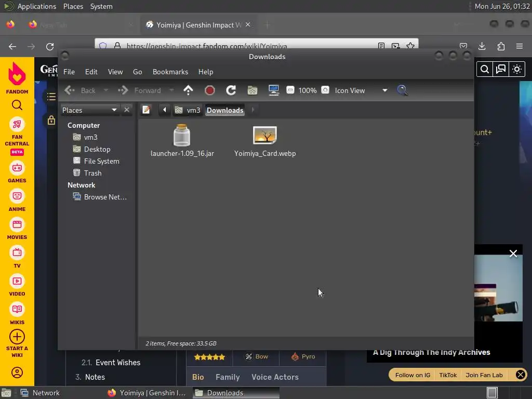Click wiki search icon in Firefox page

coord(485,69)
